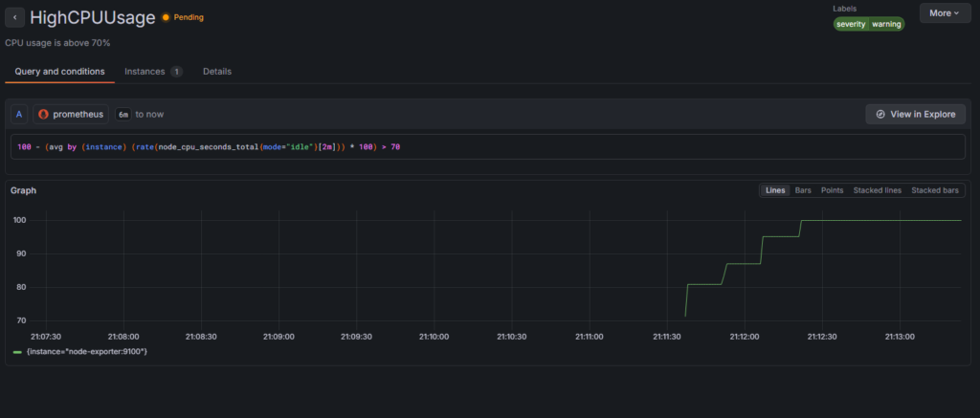Click the 6m time range badge
This screenshot has height=418, width=980.
click(x=122, y=114)
